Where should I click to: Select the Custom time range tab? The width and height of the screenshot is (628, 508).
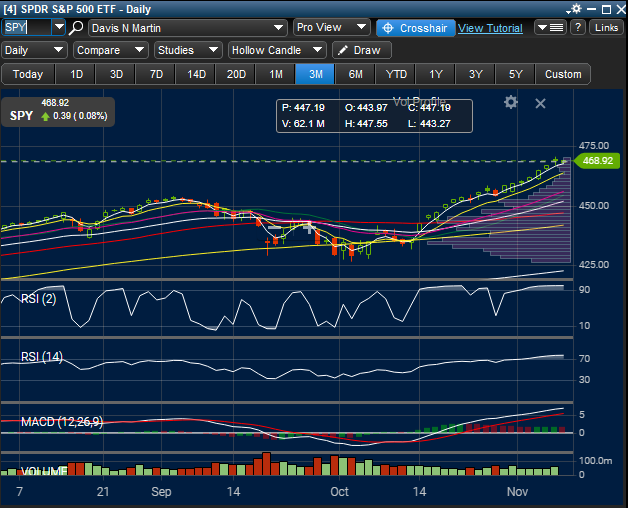[x=563, y=74]
